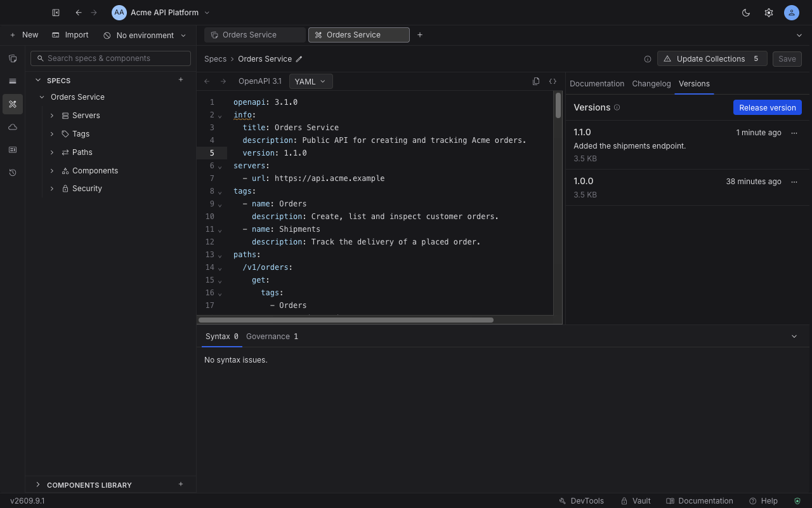812x508 pixels.
Task: Rename spec with the pencil icon
Action: click(x=299, y=59)
